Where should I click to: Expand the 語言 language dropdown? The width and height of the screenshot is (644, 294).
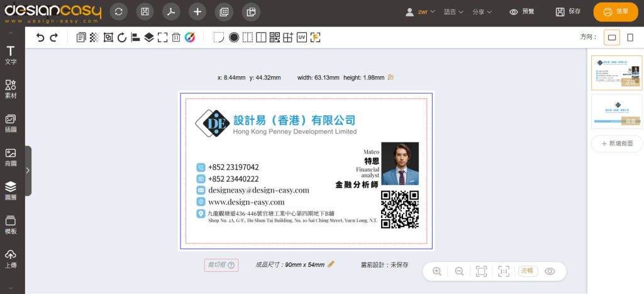[x=453, y=12]
